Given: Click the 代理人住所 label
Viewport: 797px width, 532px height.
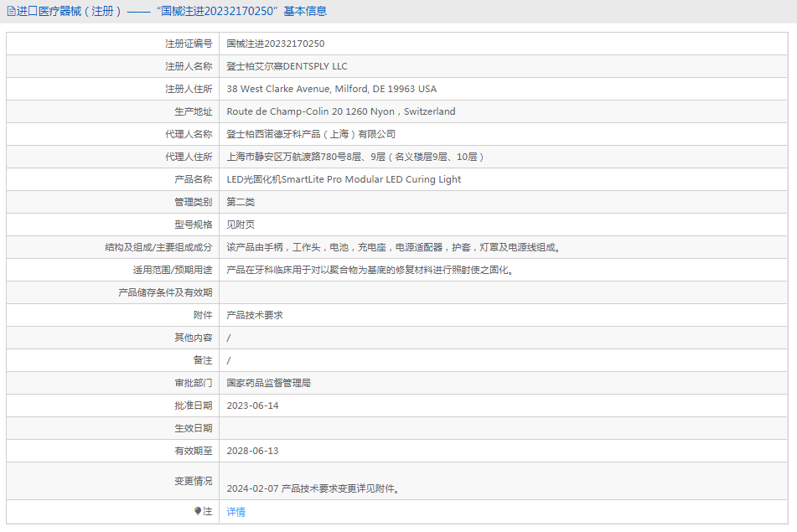Looking at the screenshot, I should pos(189,157).
